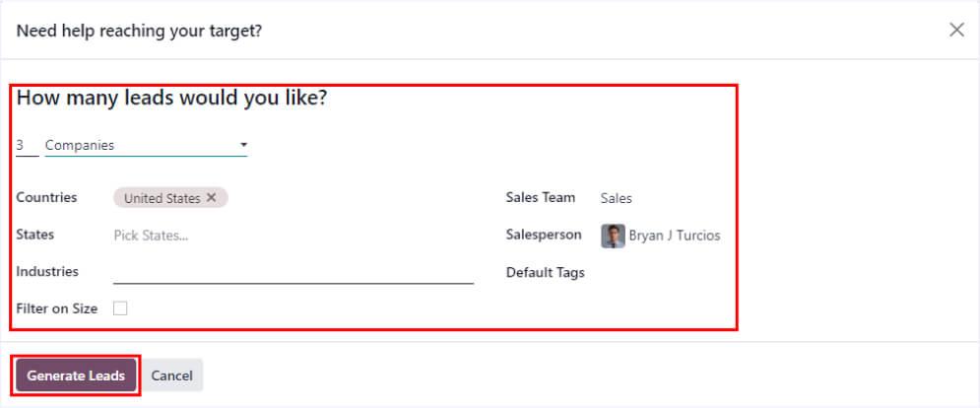
Task: Click the Salesperson field label
Action: coord(542,235)
